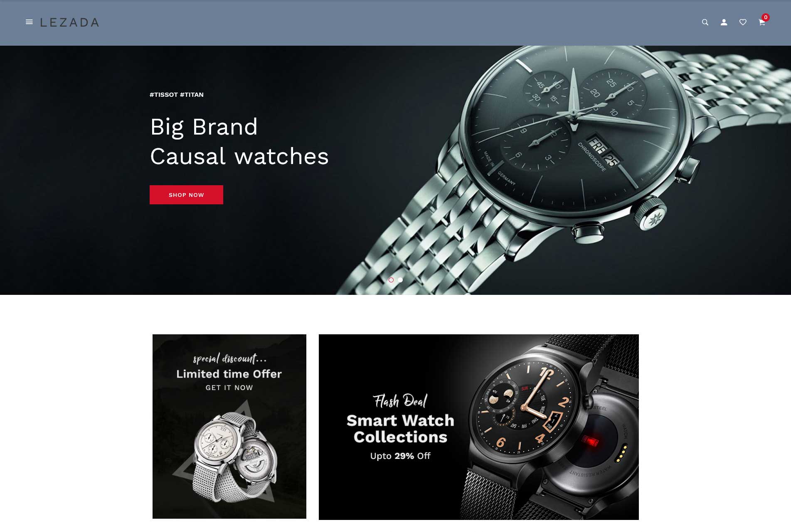
Task: Click GET IT NOW text
Action: (x=229, y=387)
